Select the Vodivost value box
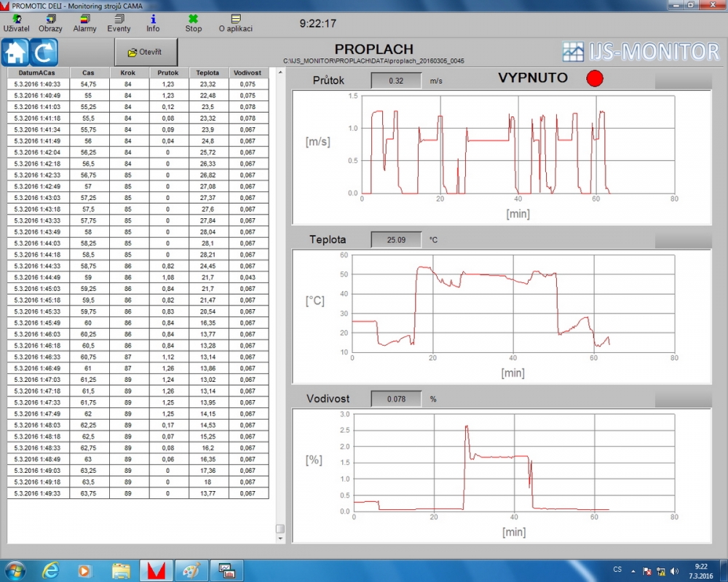 (396, 399)
